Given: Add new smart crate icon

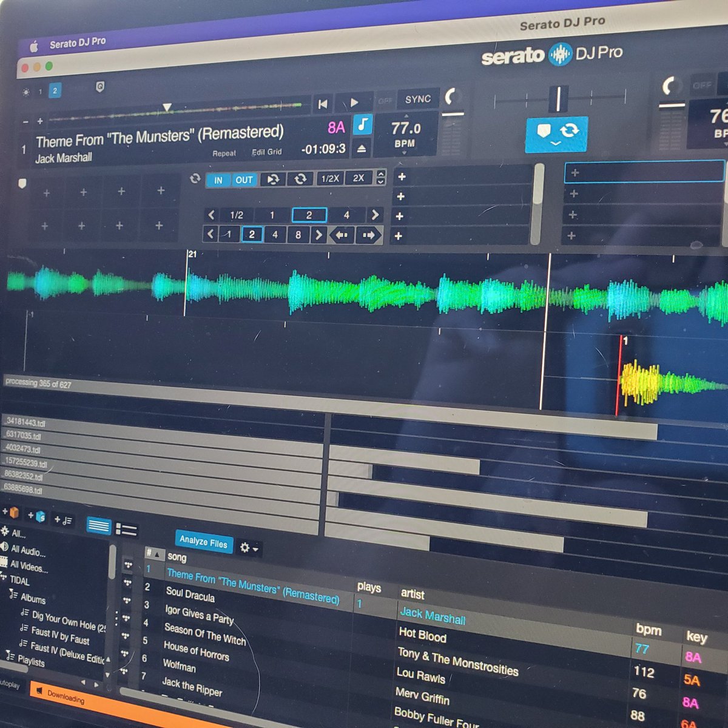Looking at the screenshot, I should click(x=36, y=516).
